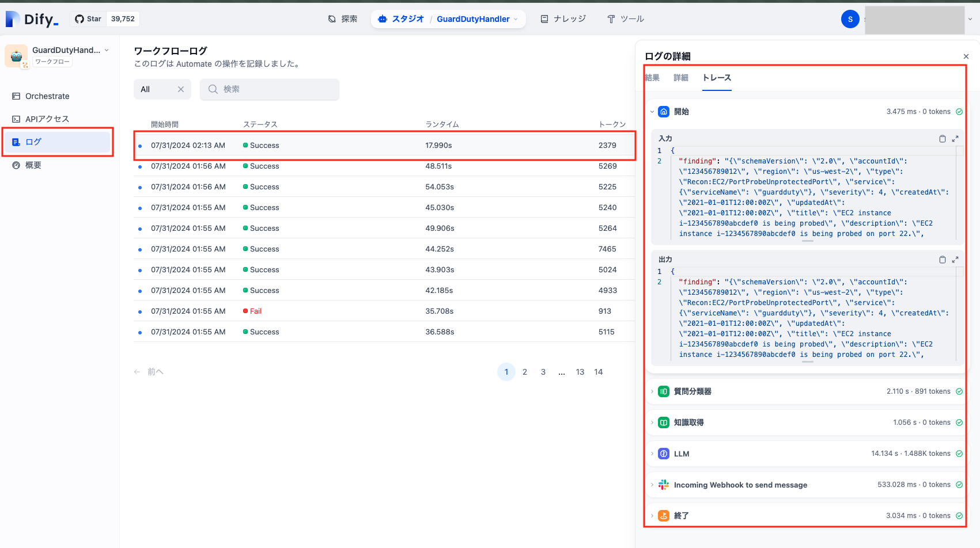The image size is (980, 548).
Task: Switch to the トレース tab
Action: tap(717, 78)
